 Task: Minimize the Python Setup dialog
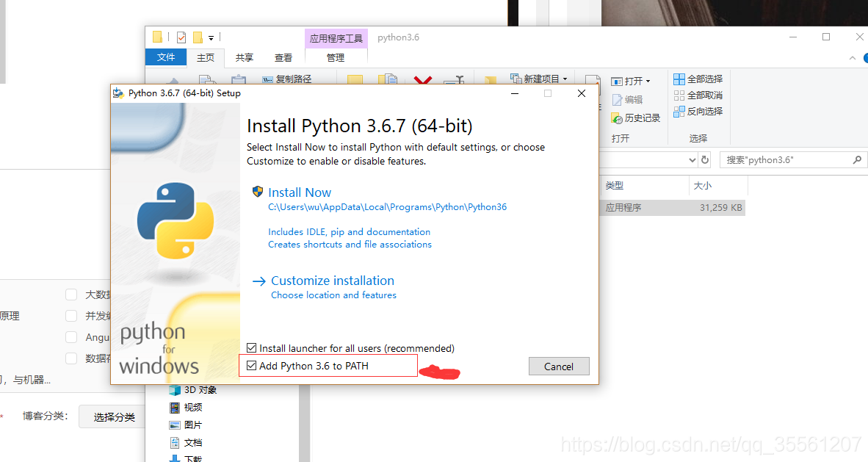pos(515,93)
